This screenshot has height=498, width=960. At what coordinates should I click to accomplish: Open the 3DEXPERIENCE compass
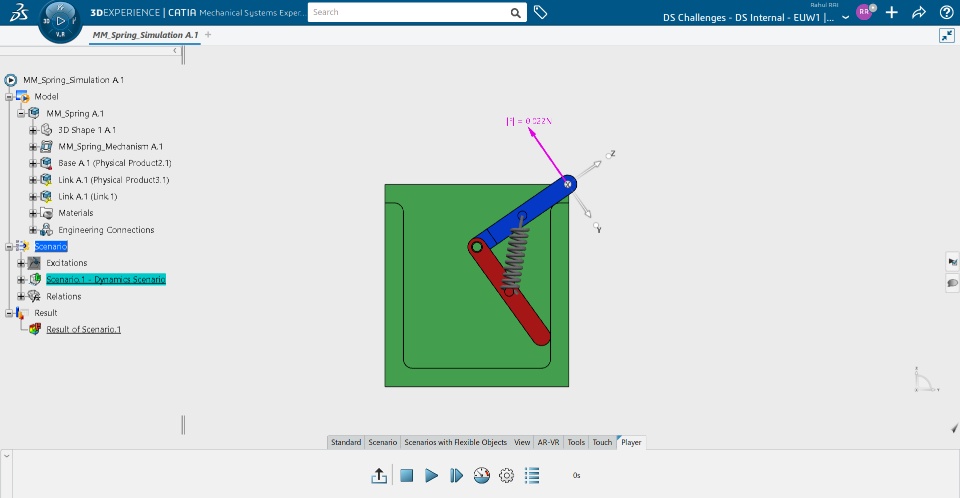(60, 21)
